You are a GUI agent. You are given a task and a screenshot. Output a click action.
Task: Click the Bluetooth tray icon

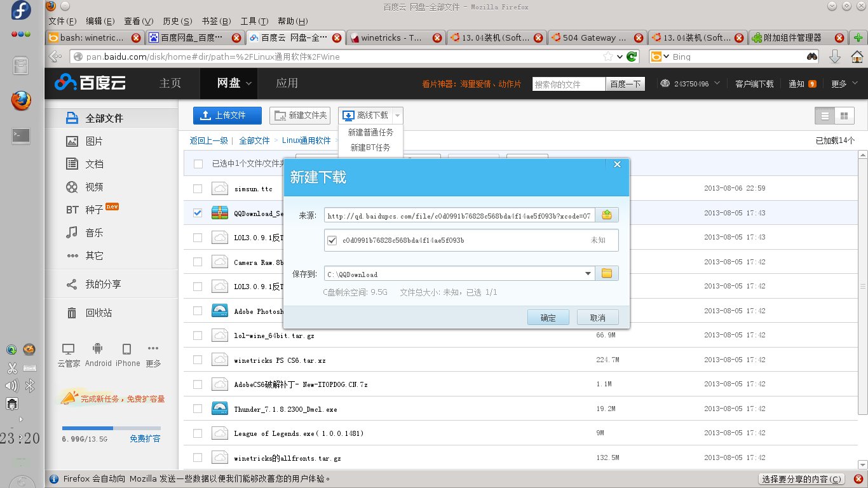point(29,386)
